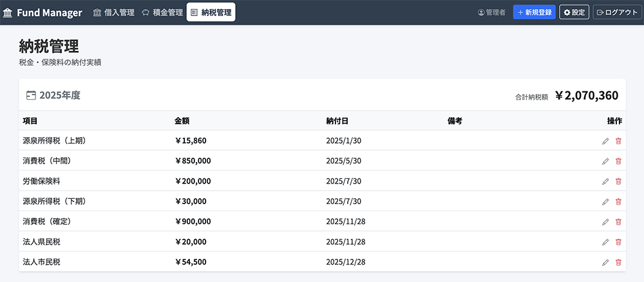644x282 pixels.
Task: Open 設定 from the top bar
Action: (x=574, y=12)
